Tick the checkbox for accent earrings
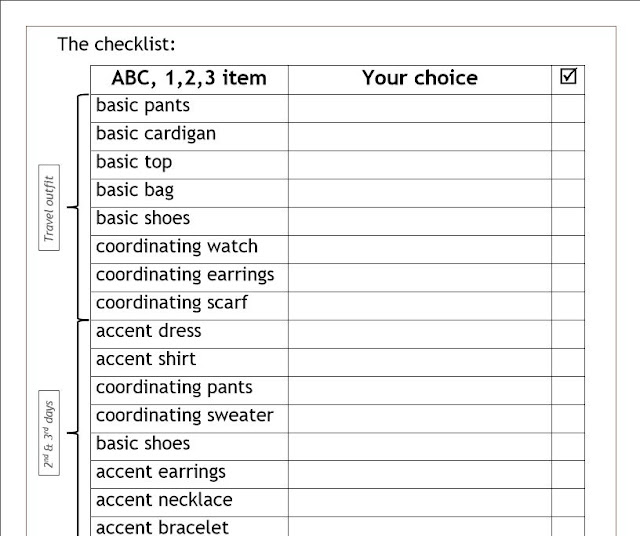The image size is (640, 536). (567, 472)
